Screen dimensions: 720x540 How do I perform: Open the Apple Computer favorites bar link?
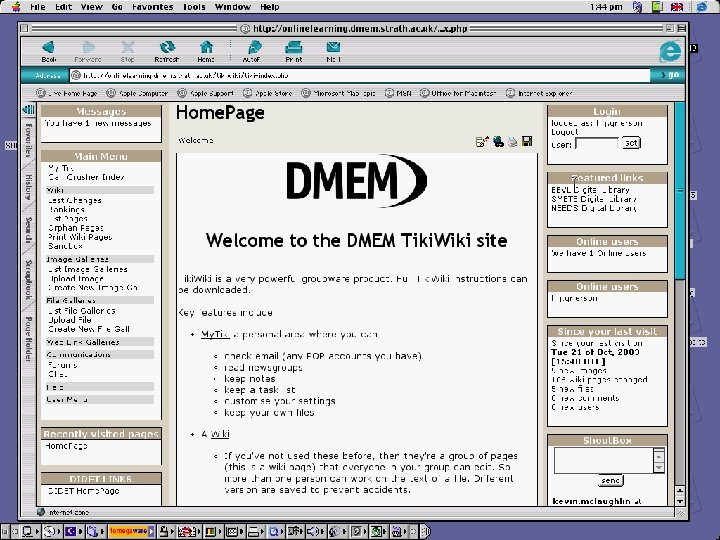coord(137,93)
